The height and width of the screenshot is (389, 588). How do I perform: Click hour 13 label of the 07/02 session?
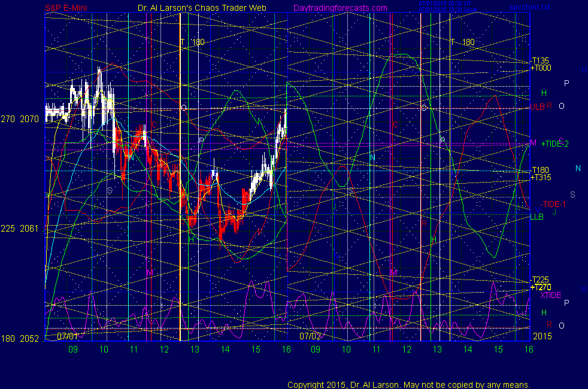(437, 350)
